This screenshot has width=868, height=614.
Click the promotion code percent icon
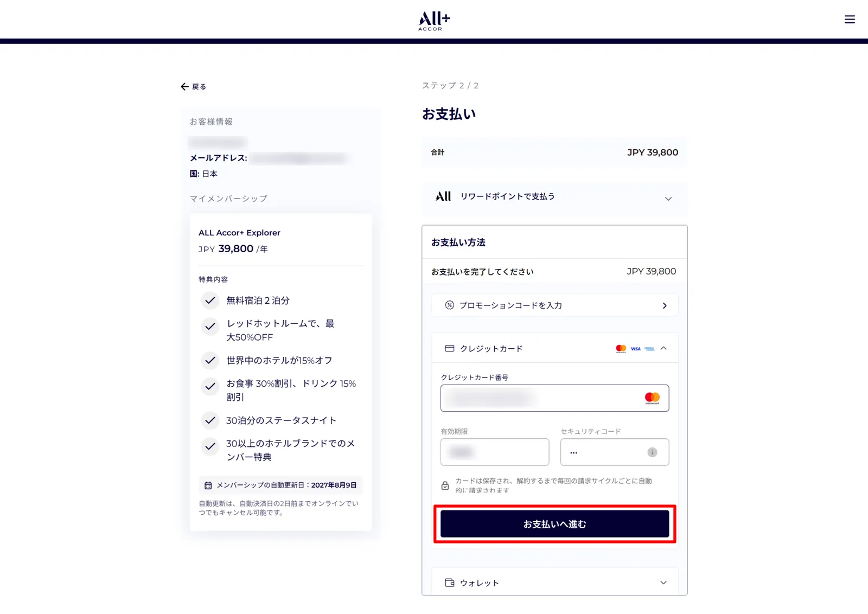[449, 305]
